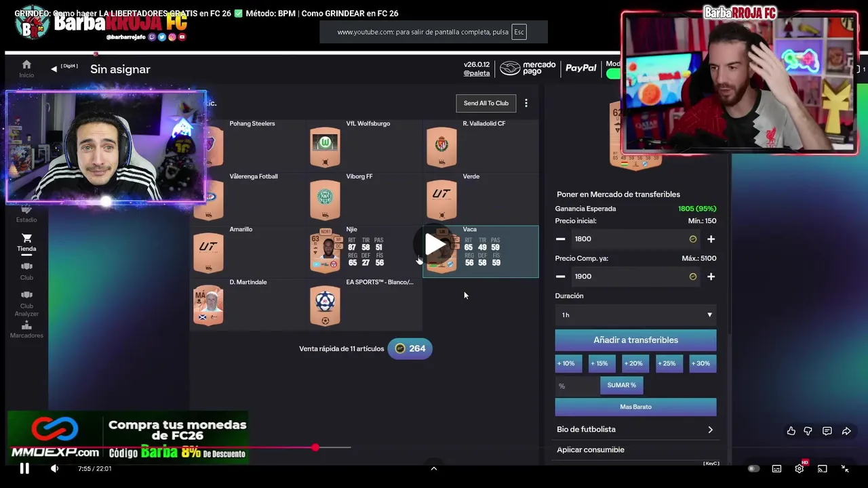The height and width of the screenshot is (488, 868).
Task: Click coin icon in Precio inicial field
Action: 692,239
